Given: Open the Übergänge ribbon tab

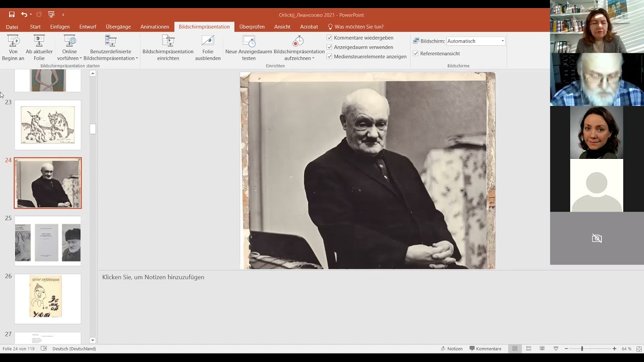Looking at the screenshot, I should (x=118, y=27).
